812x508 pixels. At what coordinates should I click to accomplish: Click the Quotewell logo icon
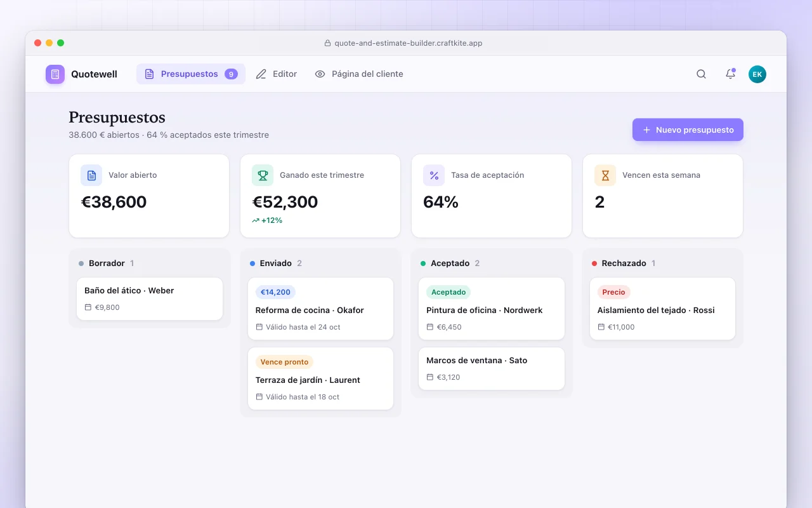pyautogui.click(x=55, y=74)
